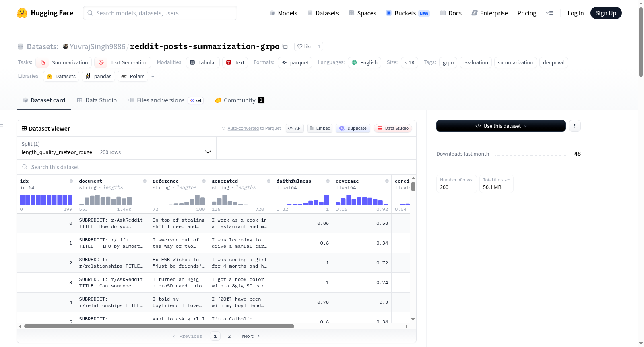Click the horizontal table scrollbar
This screenshot has height=347, width=644.
159,326
